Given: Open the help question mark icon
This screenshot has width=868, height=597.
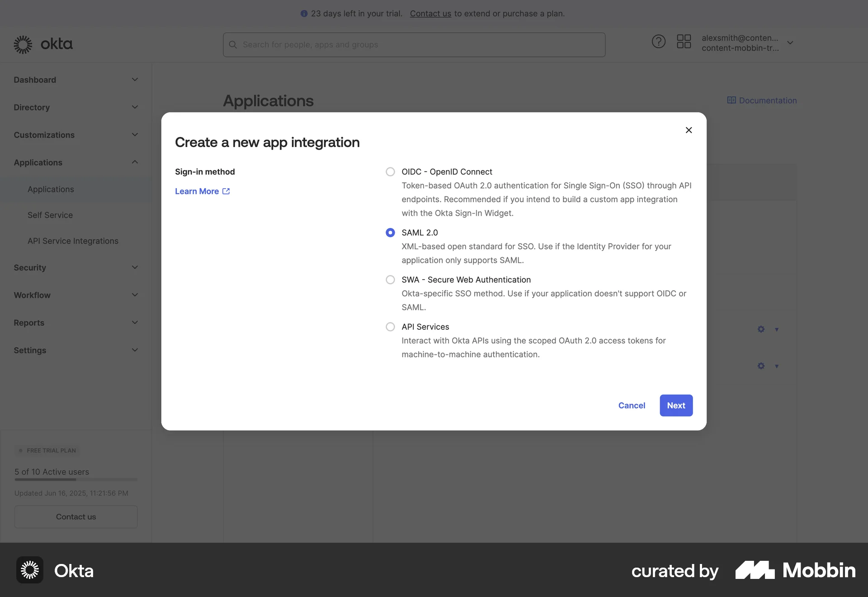Looking at the screenshot, I should pos(659,41).
